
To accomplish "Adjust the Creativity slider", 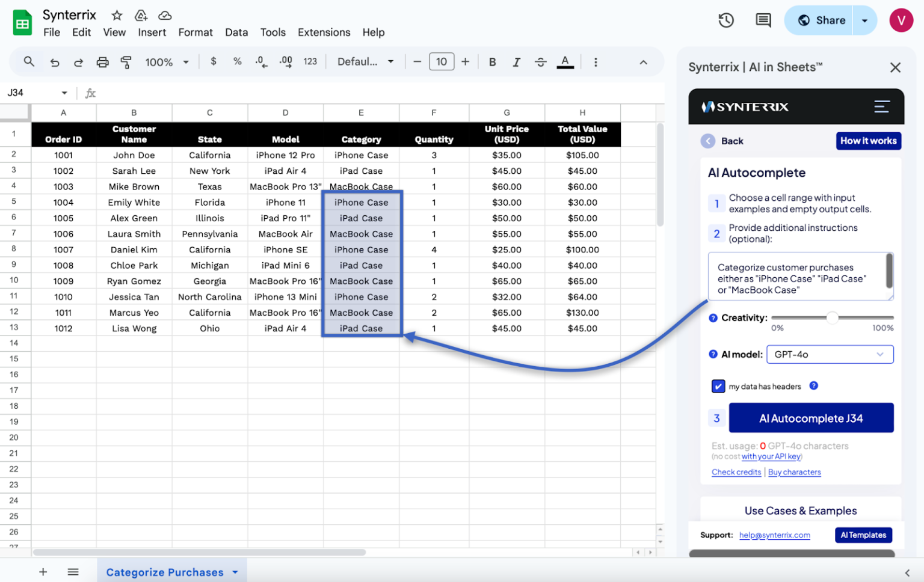I will [x=832, y=319].
